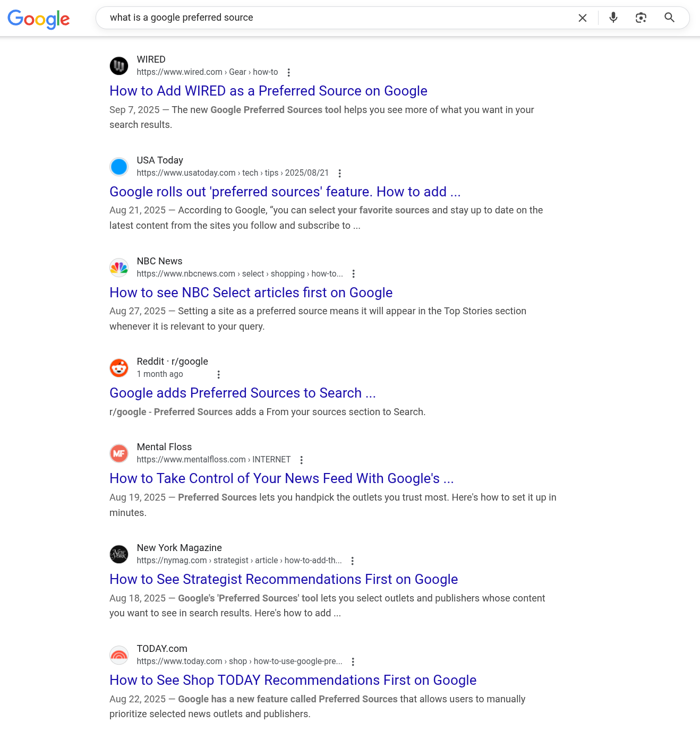The height and width of the screenshot is (731, 700).
Task: Open more options for New York Magazine result
Action: click(x=352, y=561)
